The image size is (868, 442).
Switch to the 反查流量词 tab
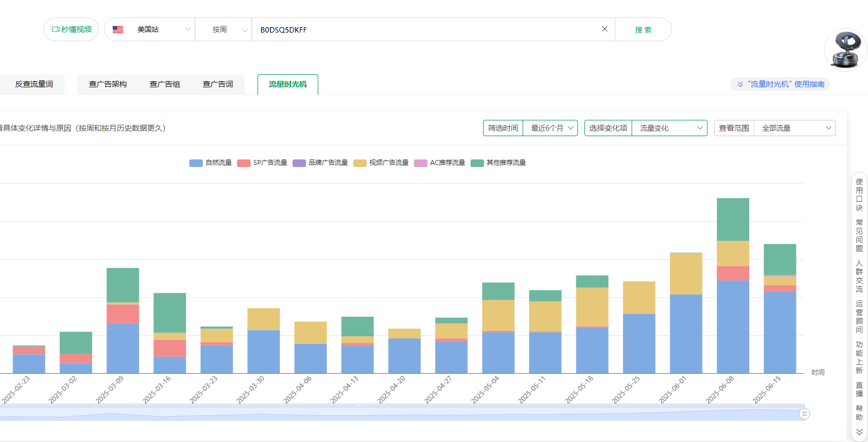pos(34,84)
